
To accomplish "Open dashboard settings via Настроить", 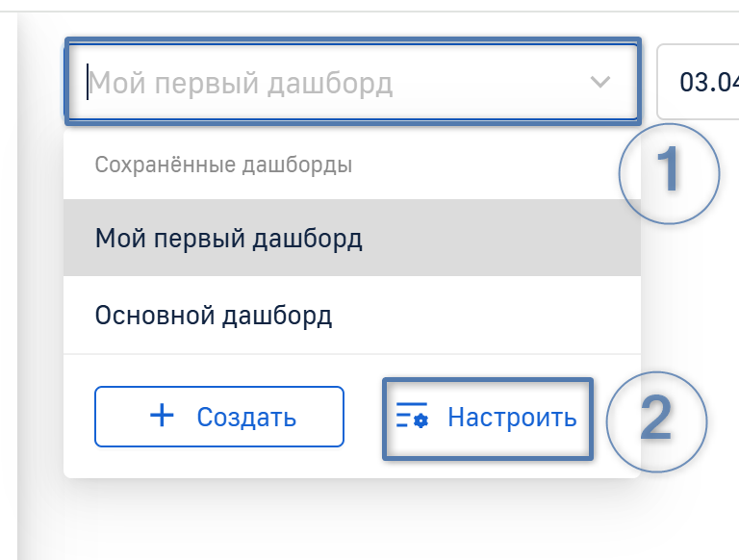I will pyautogui.click(x=488, y=418).
